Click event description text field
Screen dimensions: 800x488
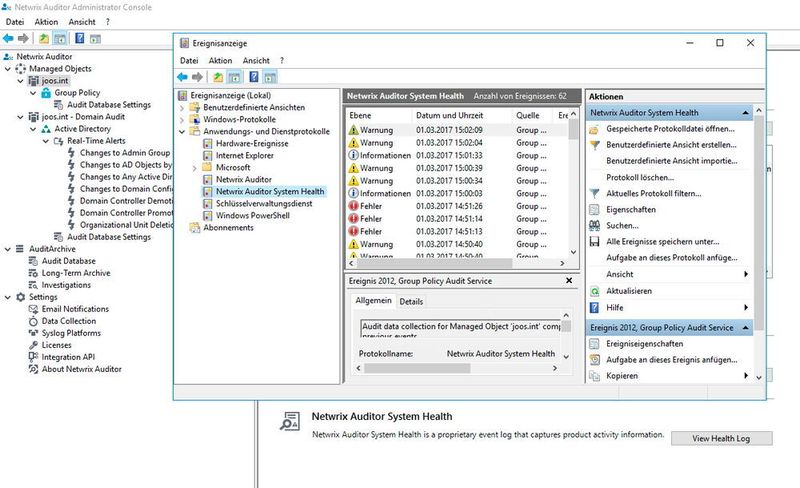pyautogui.click(x=461, y=328)
